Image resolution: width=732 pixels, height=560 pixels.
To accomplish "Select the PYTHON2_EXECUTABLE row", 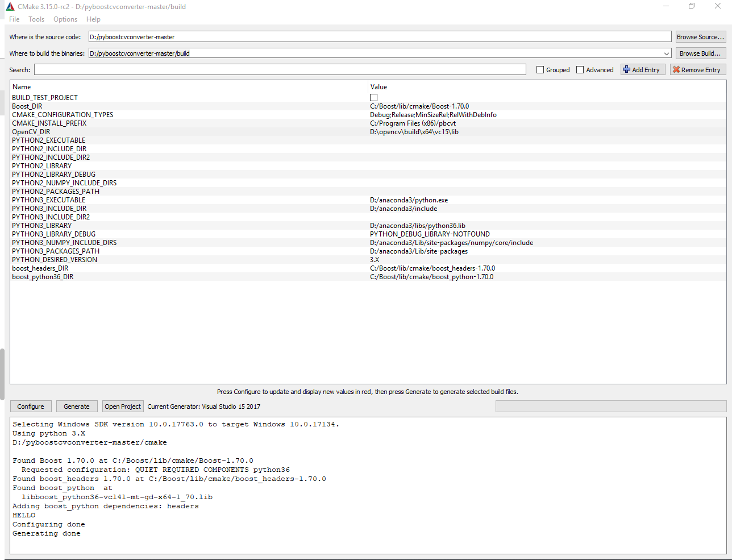I will [x=368, y=140].
